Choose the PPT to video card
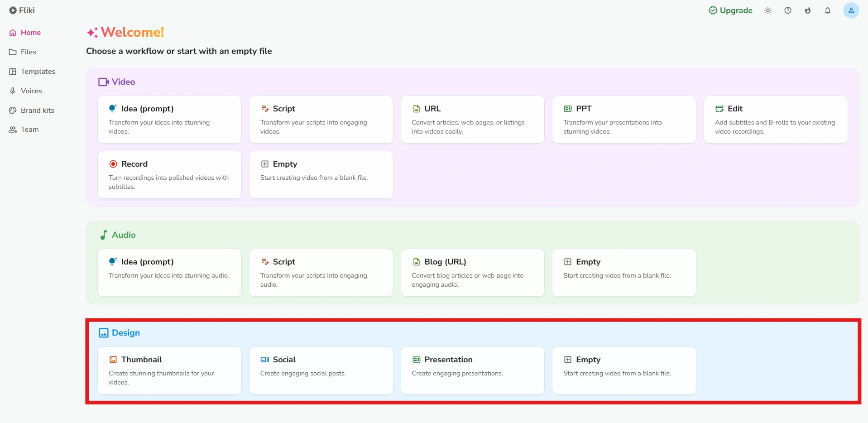 624,120
